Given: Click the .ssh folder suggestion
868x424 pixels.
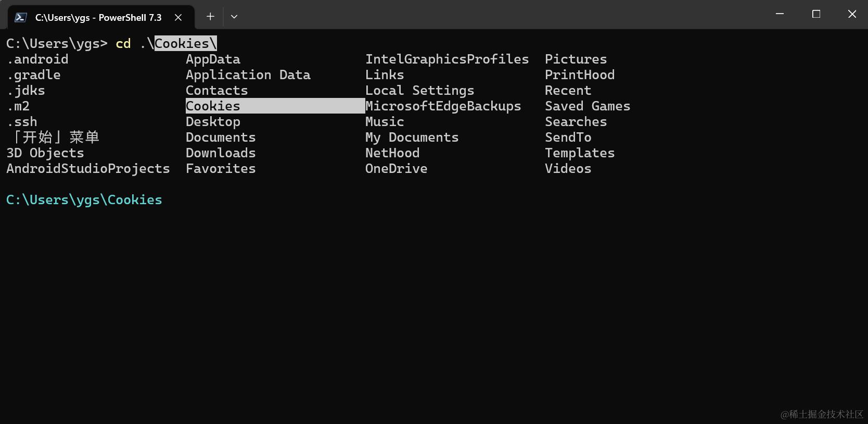Looking at the screenshot, I should 22,122.
